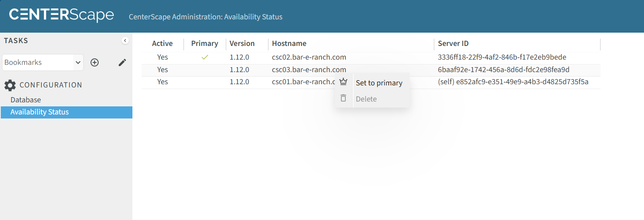Sort by the Active column header
The image size is (644, 220).
(162, 44)
